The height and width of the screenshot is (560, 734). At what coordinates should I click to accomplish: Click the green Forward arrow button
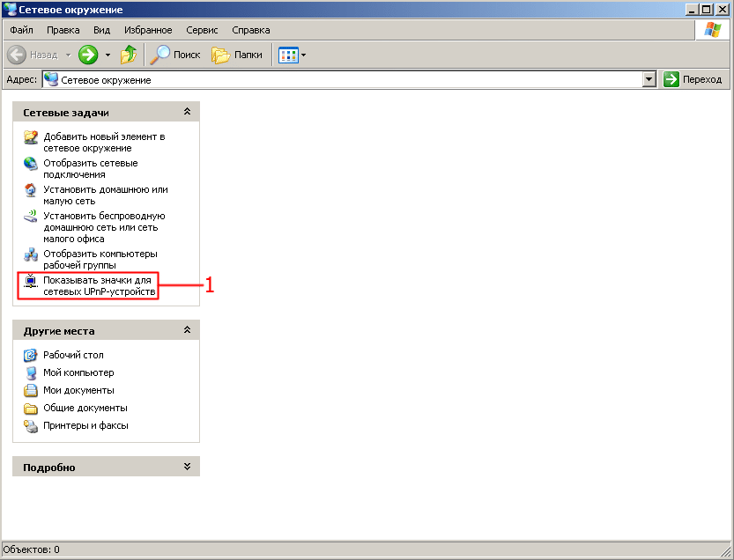coord(88,55)
